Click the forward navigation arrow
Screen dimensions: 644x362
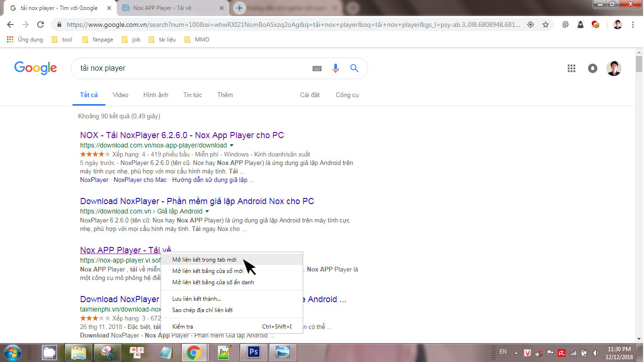point(25,25)
